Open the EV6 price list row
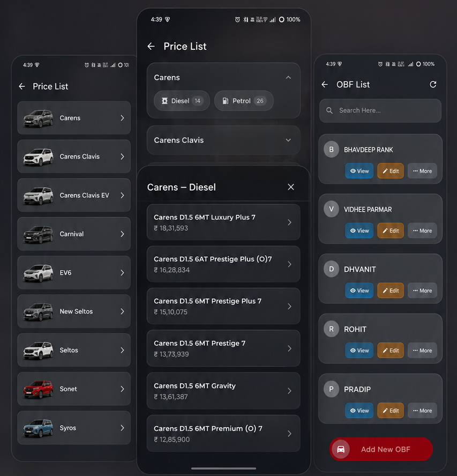This screenshot has width=457, height=476. [x=74, y=273]
